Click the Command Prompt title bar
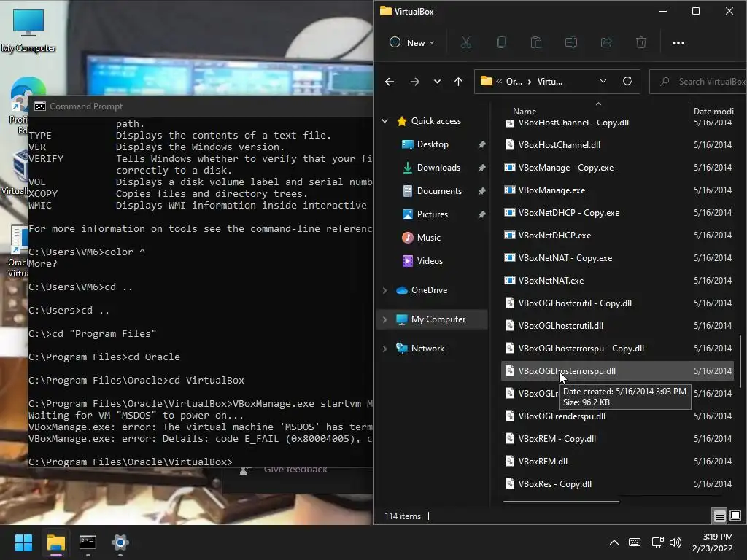This screenshot has width=747, height=560. pyautogui.click(x=201, y=106)
